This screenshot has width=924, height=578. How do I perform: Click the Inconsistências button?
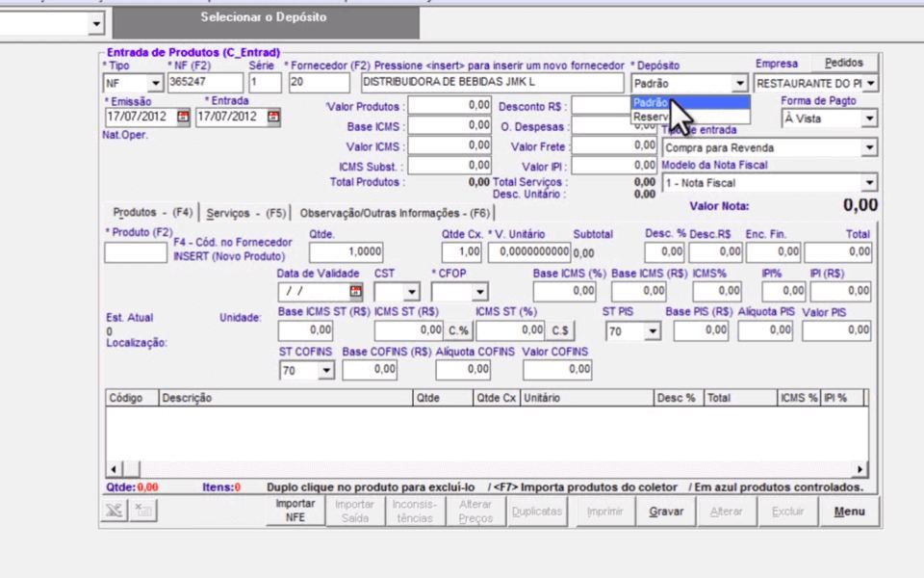414,511
